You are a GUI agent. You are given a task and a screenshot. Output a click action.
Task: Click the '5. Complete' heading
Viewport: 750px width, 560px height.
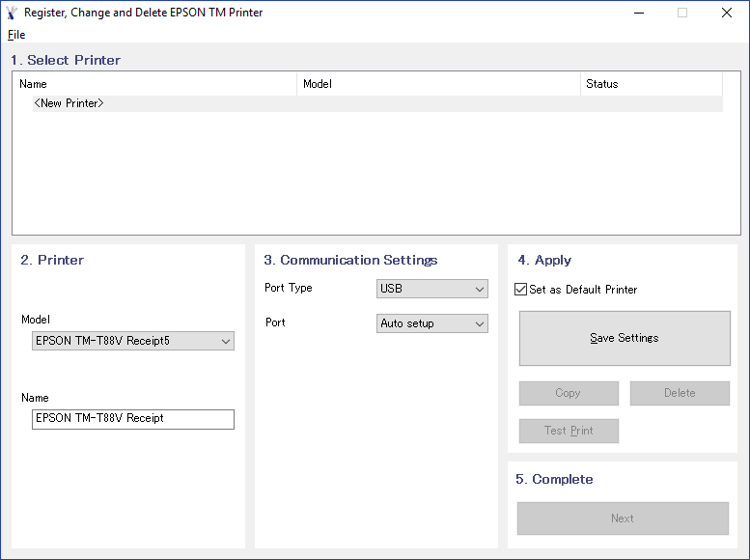coord(554,479)
